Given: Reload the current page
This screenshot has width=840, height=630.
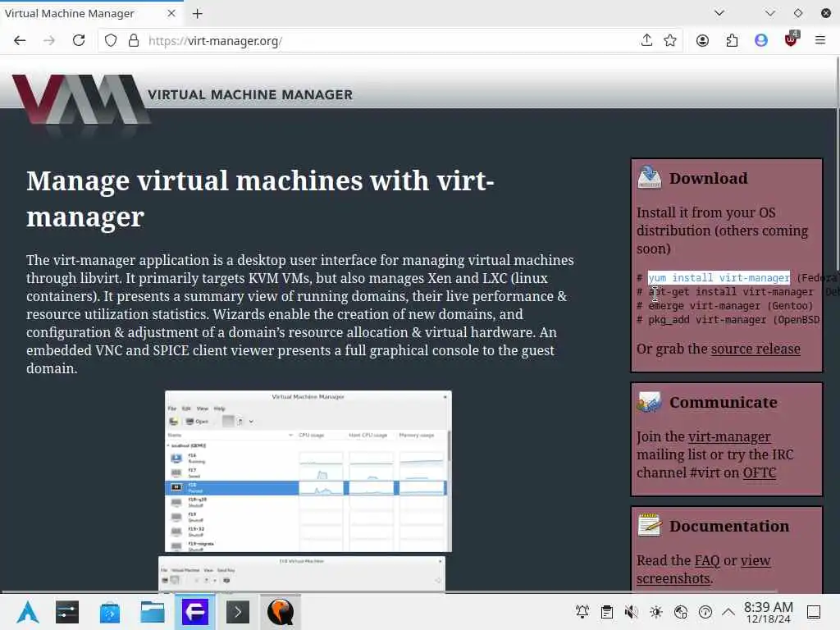Looking at the screenshot, I should tap(79, 41).
